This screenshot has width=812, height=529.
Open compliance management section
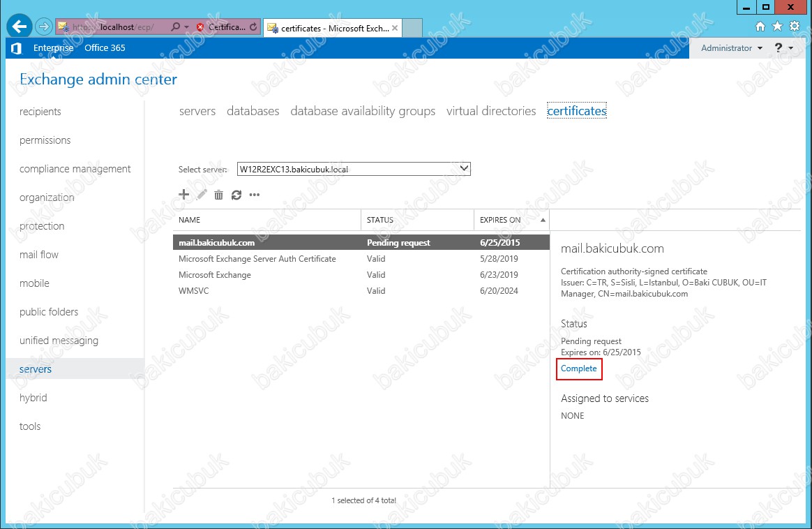tap(75, 169)
